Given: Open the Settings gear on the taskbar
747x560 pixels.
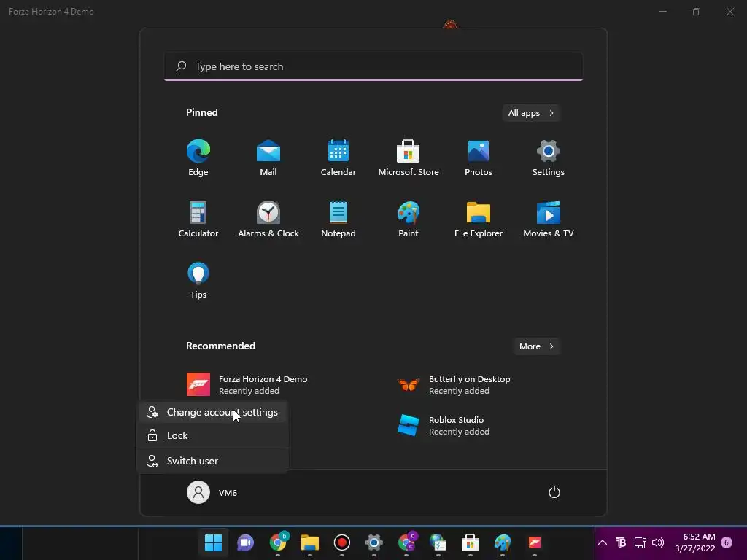Looking at the screenshot, I should [374, 542].
